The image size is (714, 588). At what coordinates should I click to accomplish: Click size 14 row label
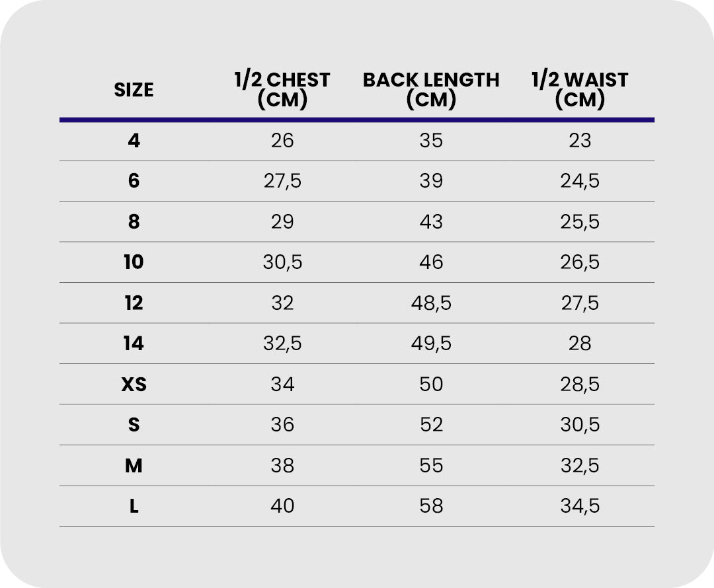[x=134, y=344]
